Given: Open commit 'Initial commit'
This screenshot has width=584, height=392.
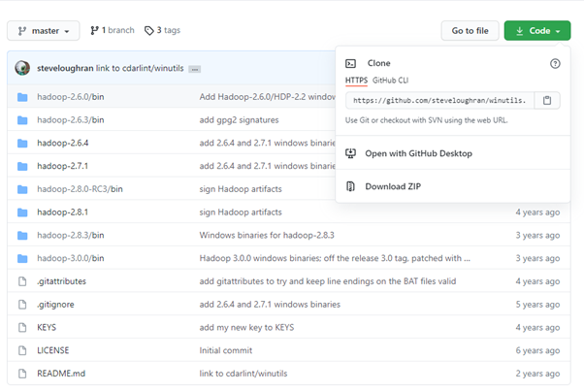Looking at the screenshot, I should (226, 351).
